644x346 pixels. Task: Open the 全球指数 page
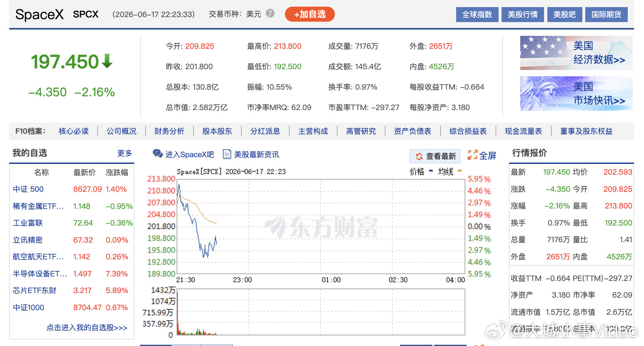coord(477,15)
